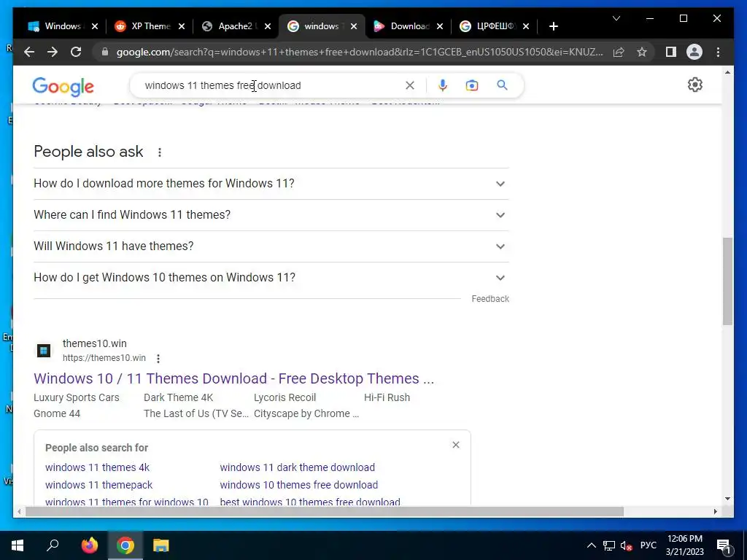Screen dimensions: 747x560
Task: Open tab search dropdown arrow
Action: point(616,18)
